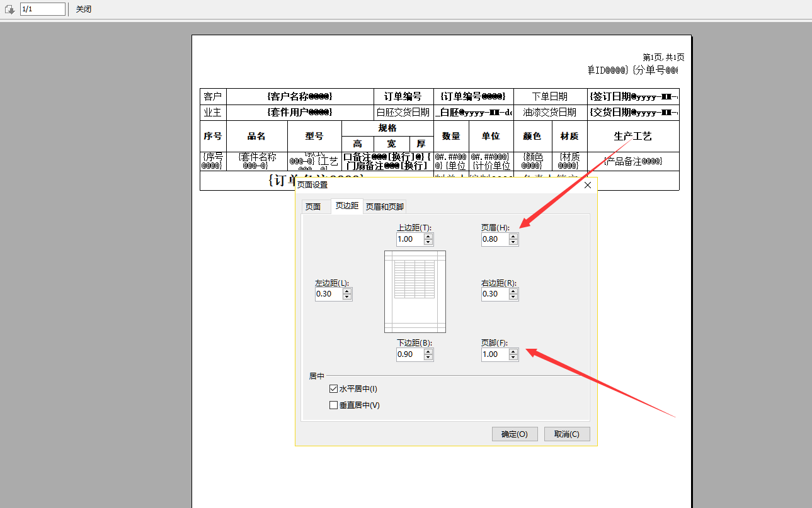The width and height of the screenshot is (812, 508).
Task: Click the 右边距 value field
Action: (494, 294)
